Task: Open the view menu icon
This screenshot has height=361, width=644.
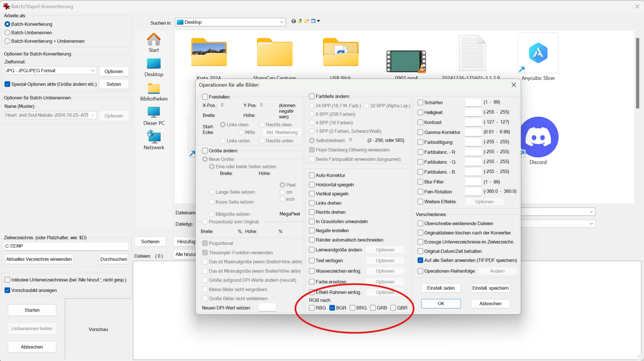Action: [315, 21]
